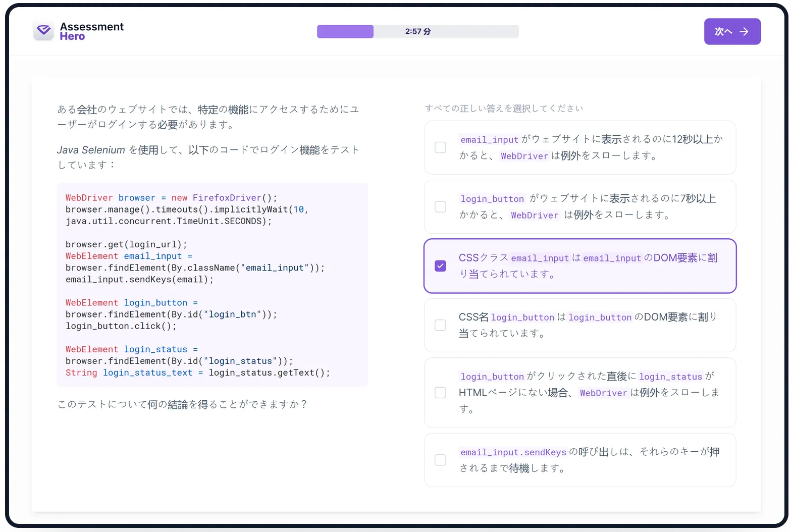Click the ある会社のウェブサイトでは intro paragraph
This screenshot has height=532, width=792.
[208, 117]
